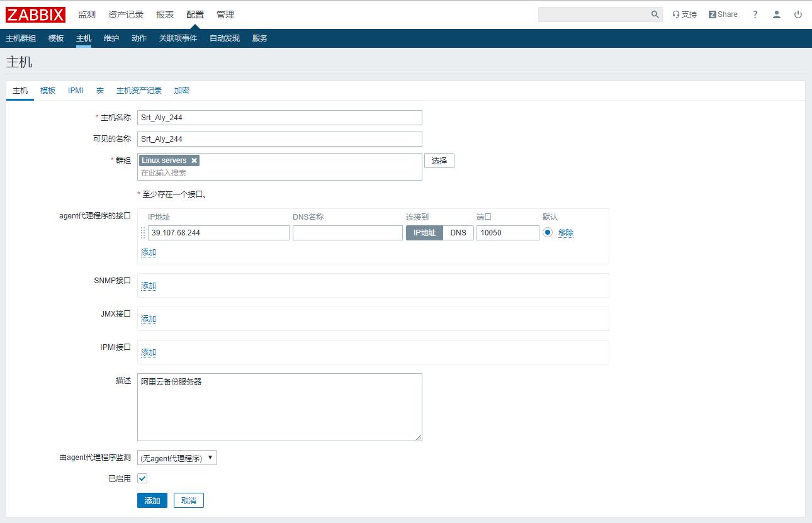The width and height of the screenshot is (812, 523).
Task: Add an SNMP interface
Action: coord(149,286)
